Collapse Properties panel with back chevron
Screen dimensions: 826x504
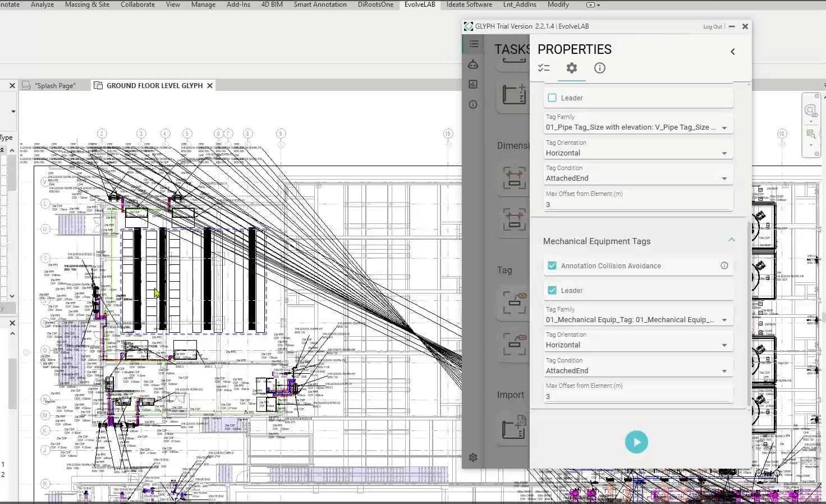(x=733, y=52)
